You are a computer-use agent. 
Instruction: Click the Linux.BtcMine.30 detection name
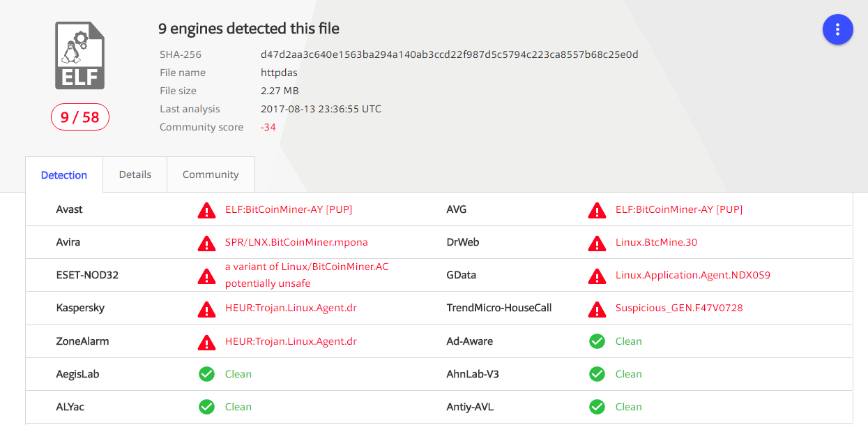tap(656, 242)
